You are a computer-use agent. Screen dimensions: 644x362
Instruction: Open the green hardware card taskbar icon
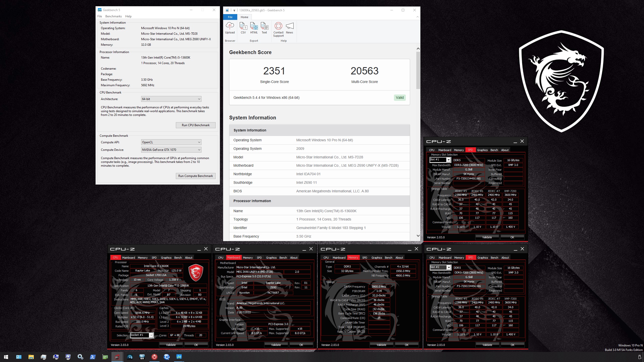pos(105,357)
